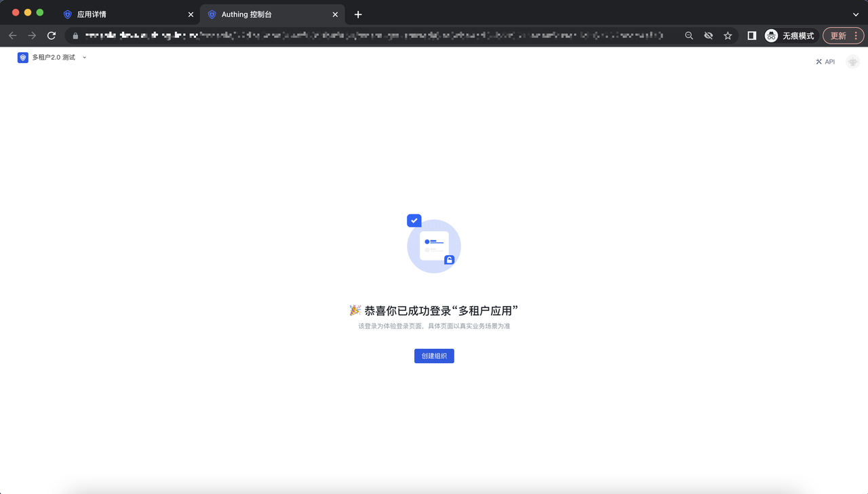Click the 创建组织 button
This screenshot has width=868, height=494.
[x=434, y=356]
